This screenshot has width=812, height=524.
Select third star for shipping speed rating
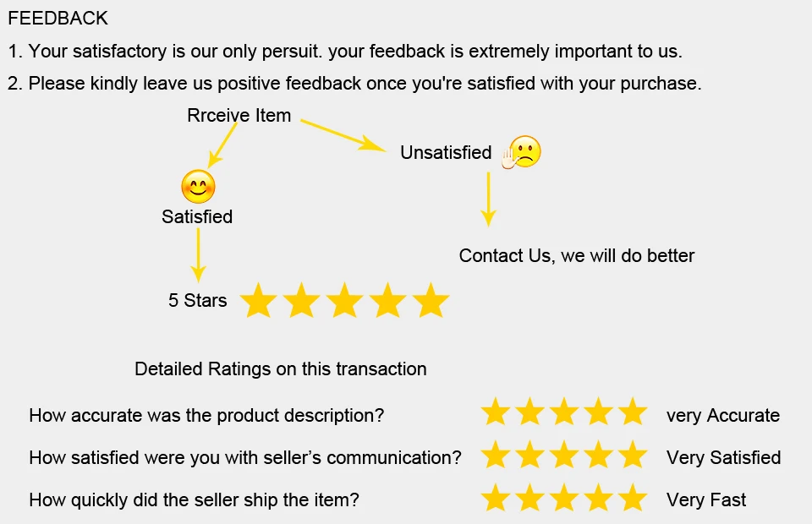[564, 497]
